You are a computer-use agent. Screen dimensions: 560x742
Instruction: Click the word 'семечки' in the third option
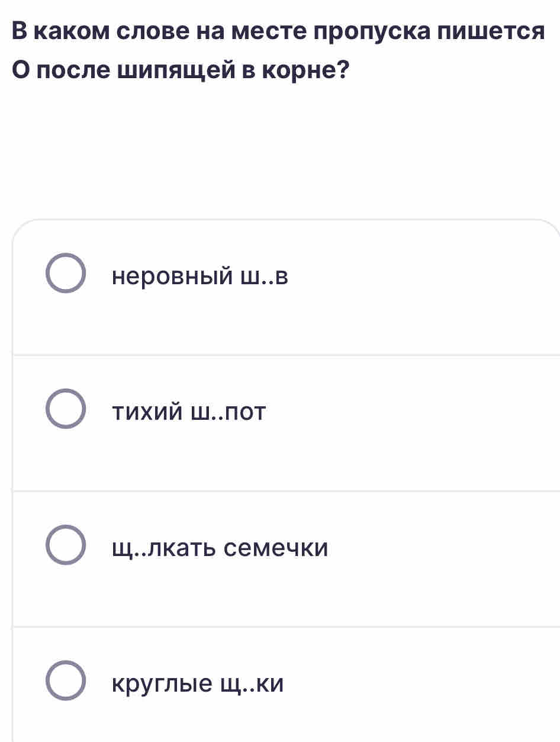click(275, 549)
